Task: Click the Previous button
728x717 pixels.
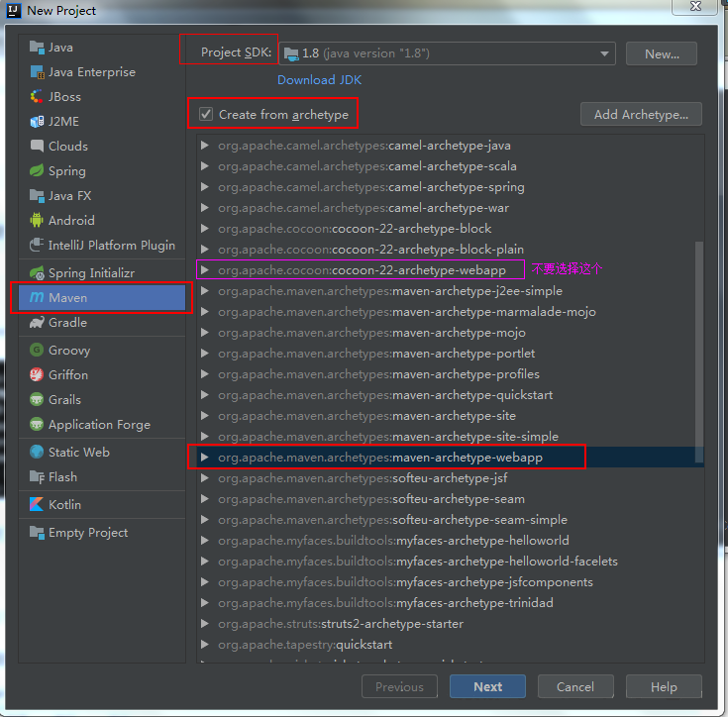Action: point(399,686)
